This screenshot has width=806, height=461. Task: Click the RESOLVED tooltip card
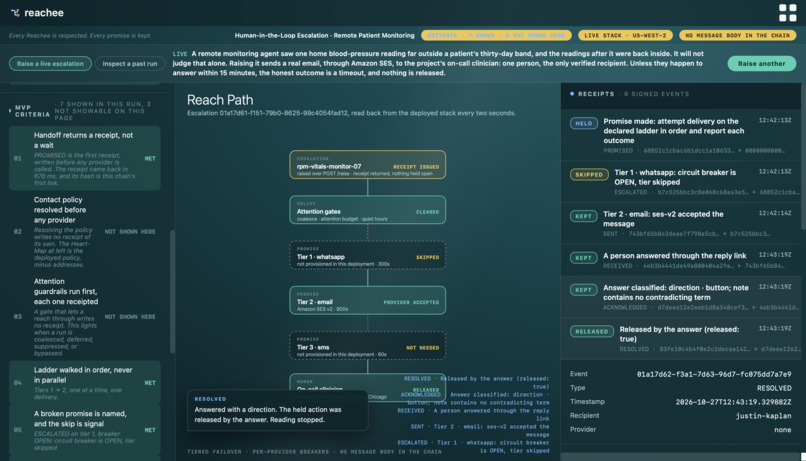[x=278, y=410]
